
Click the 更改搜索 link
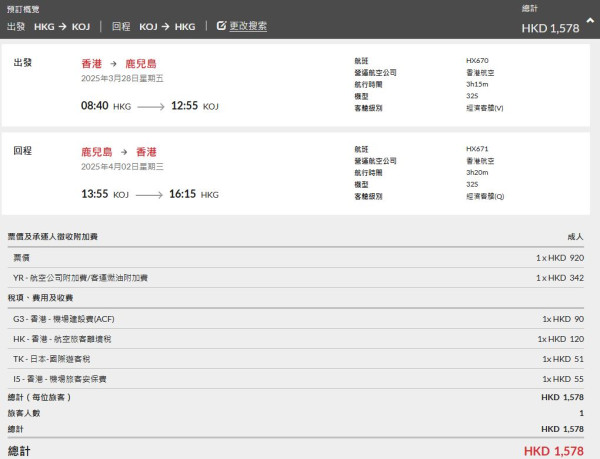pos(248,26)
